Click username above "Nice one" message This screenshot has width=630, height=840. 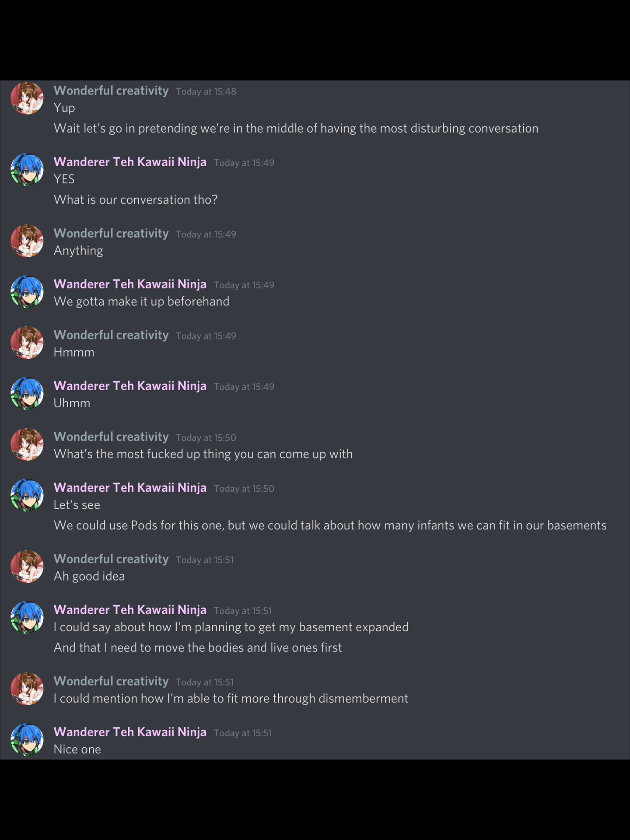pyautogui.click(x=130, y=732)
